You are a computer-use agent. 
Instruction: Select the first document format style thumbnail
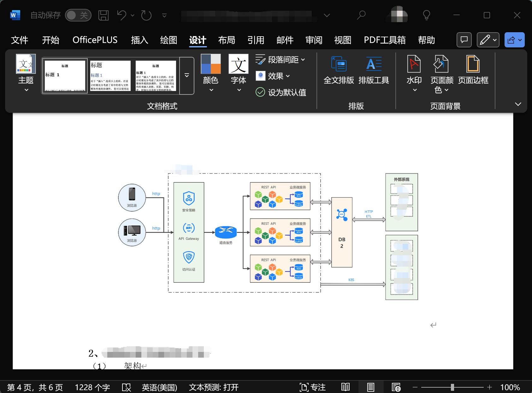(x=65, y=76)
